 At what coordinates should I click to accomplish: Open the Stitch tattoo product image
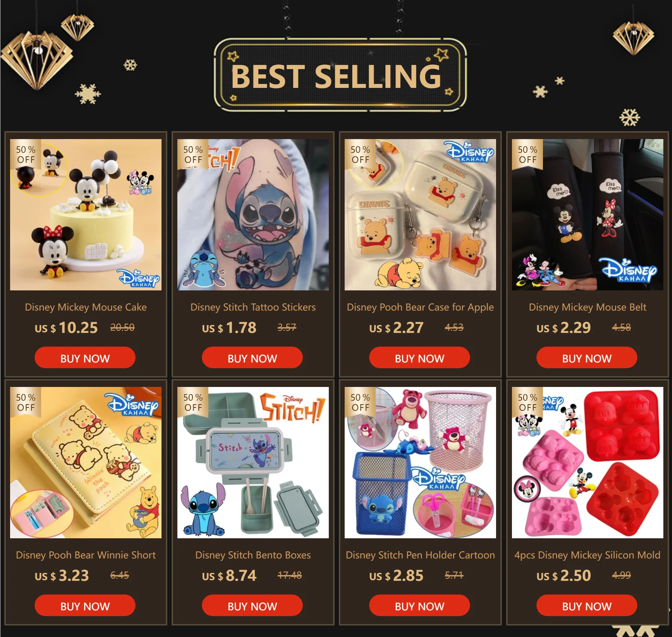[x=253, y=215]
